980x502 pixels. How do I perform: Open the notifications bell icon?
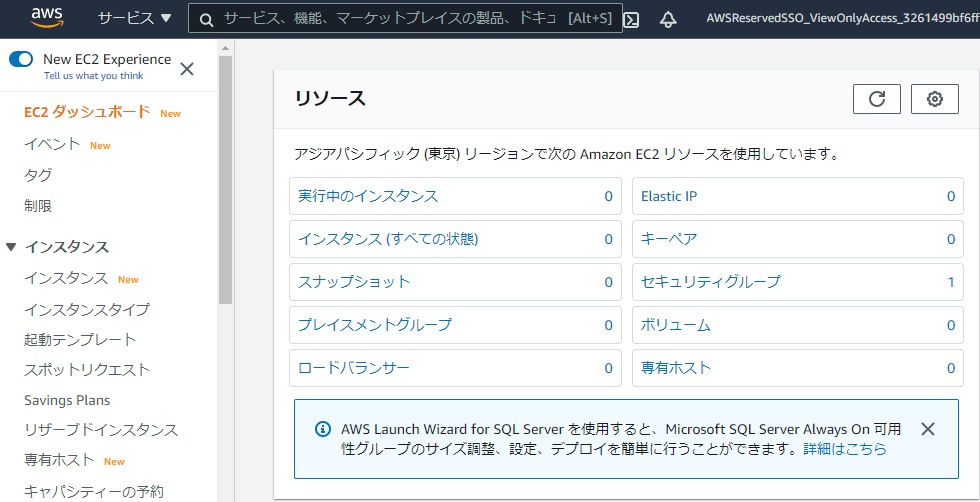(x=668, y=19)
